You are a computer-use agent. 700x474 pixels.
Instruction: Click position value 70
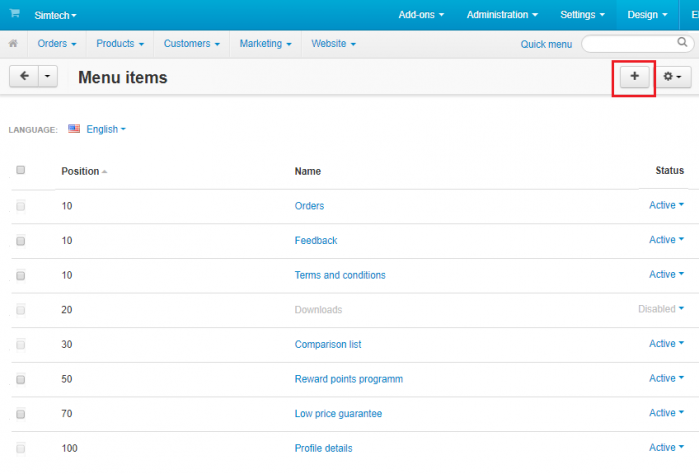tap(67, 414)
